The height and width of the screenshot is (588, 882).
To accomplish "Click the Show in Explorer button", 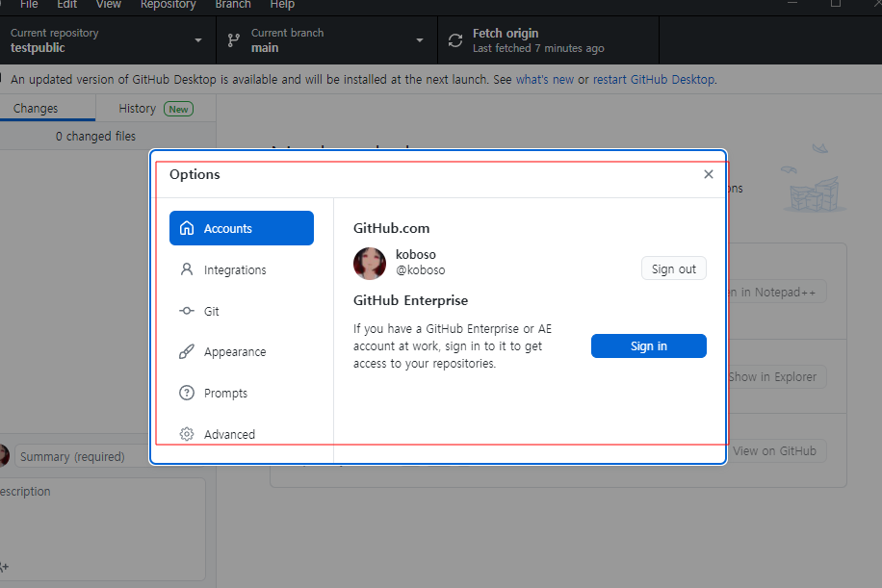I will click(776, 376).
